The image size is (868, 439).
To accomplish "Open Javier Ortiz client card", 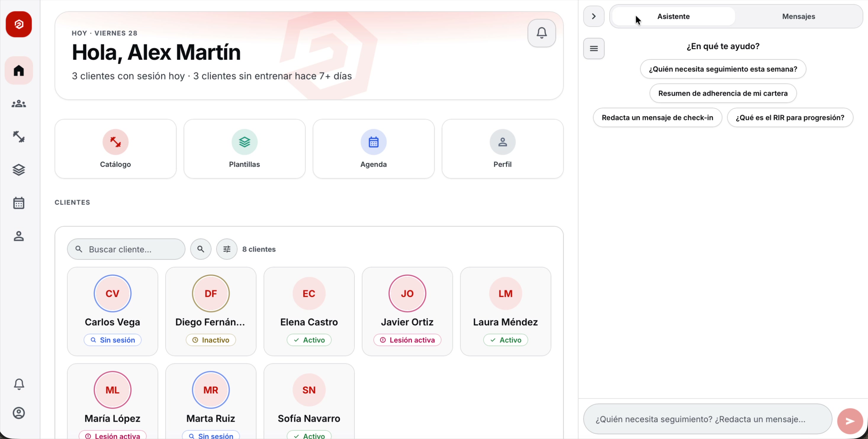I will (407, 312).
